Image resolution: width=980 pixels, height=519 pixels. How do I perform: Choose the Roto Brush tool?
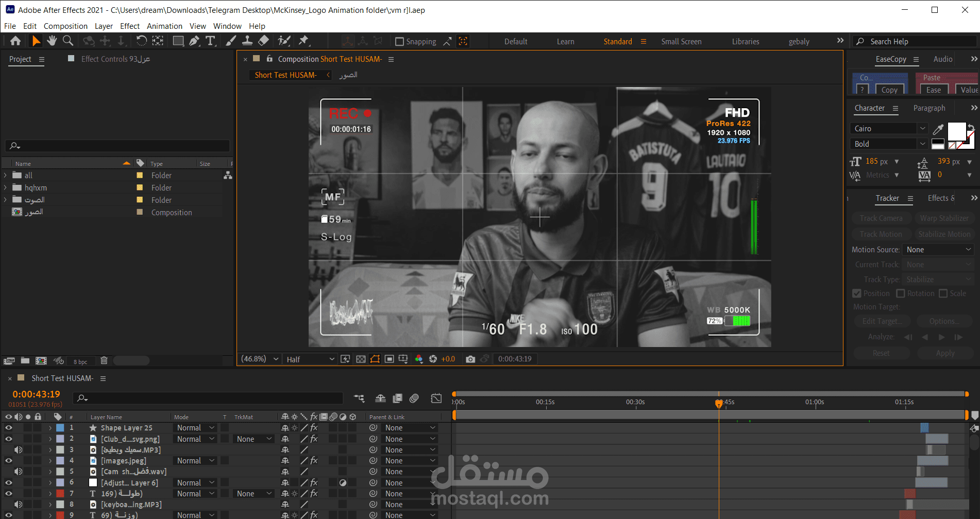284,41
